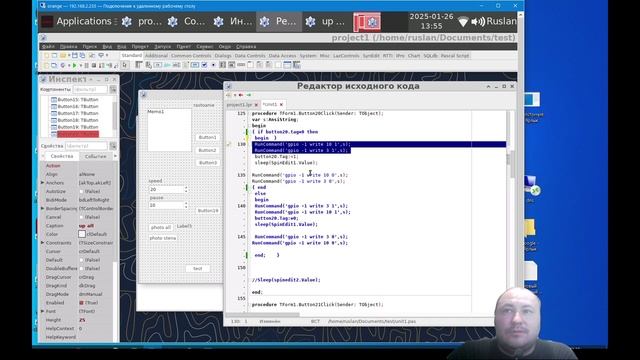Expand the BorderSpacing property
The width and height of the screenshot is (640, 360).
pos(42,209)
